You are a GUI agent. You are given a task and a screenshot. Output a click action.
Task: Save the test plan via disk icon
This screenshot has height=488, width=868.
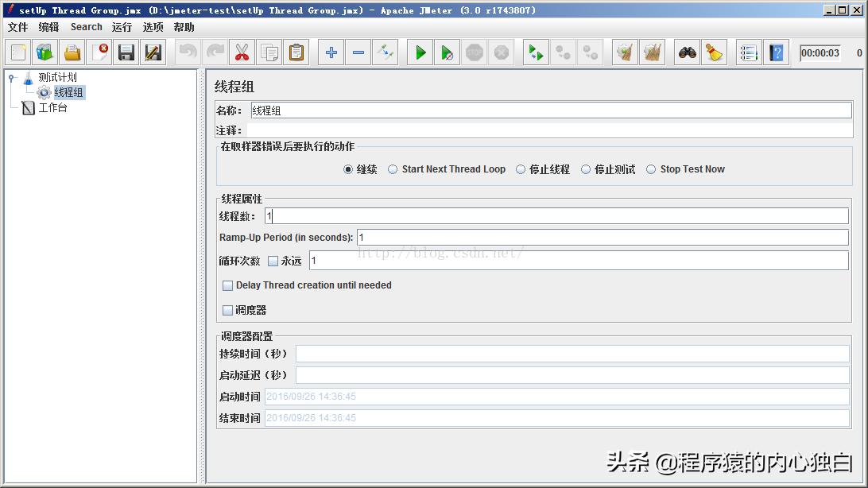(126, 52)
